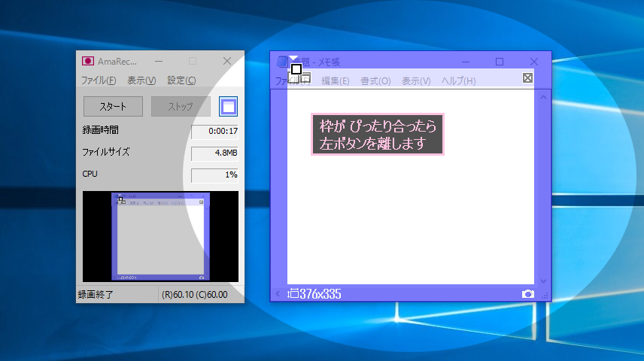The width and height of the screenshot is (644, 361).
Task: Click the Notepad horizontal scrollbar left arrow
Action: pos(278,293)
